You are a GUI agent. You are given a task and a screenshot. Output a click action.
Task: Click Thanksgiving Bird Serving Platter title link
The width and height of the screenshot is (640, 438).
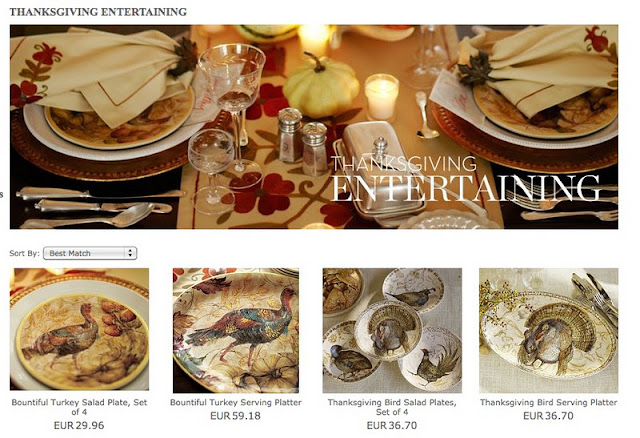(549, 402)
